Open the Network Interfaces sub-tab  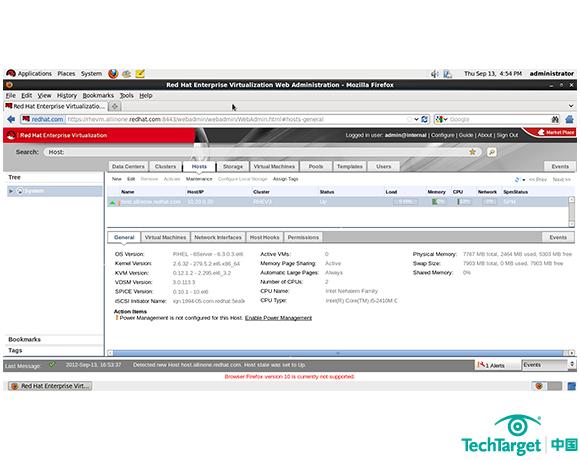(218, 237)
